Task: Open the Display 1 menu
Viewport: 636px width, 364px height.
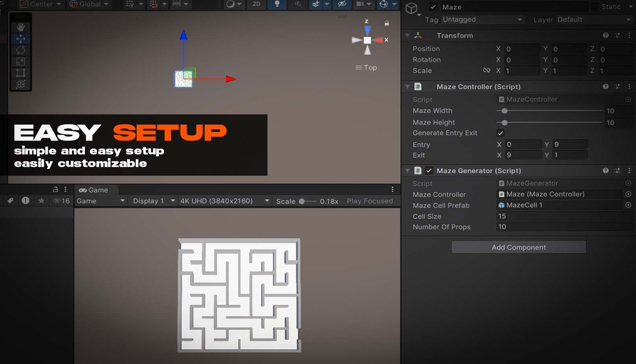Action: [153, 200]
